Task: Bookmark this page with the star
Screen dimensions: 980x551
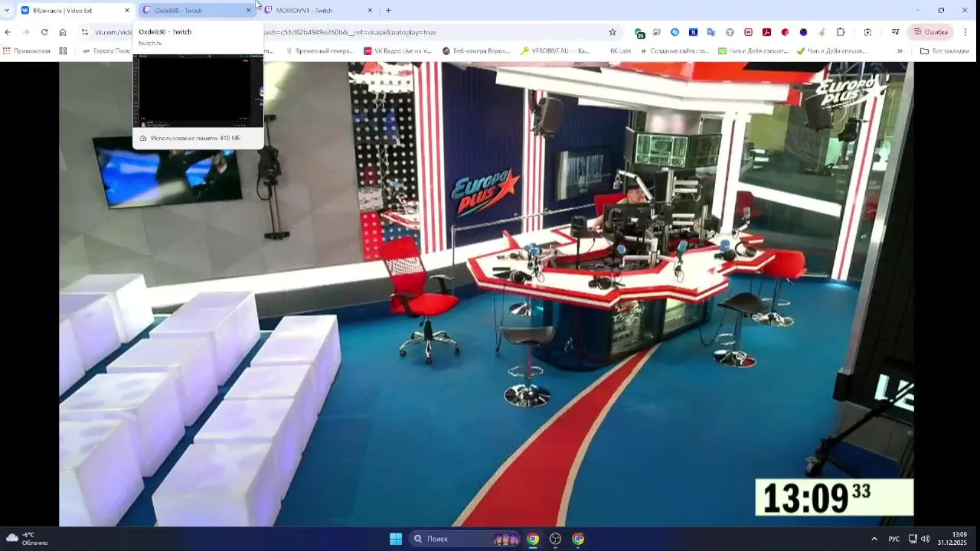Action: click(x=612, y=32)
